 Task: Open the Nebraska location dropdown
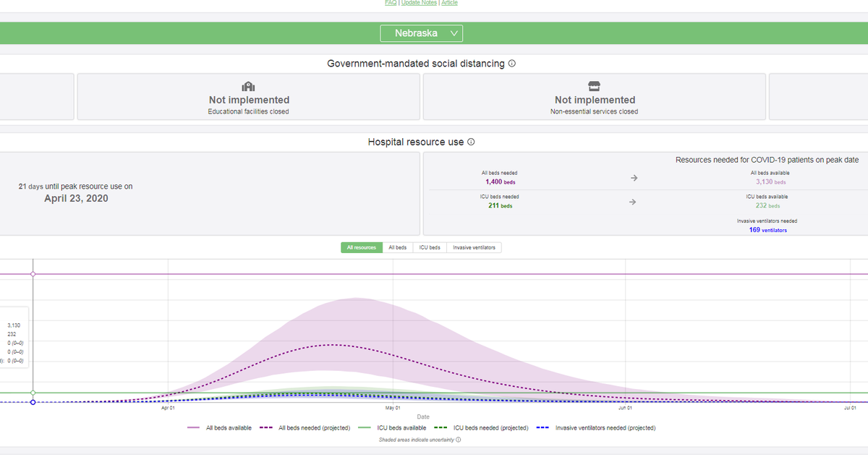point(422,33)
